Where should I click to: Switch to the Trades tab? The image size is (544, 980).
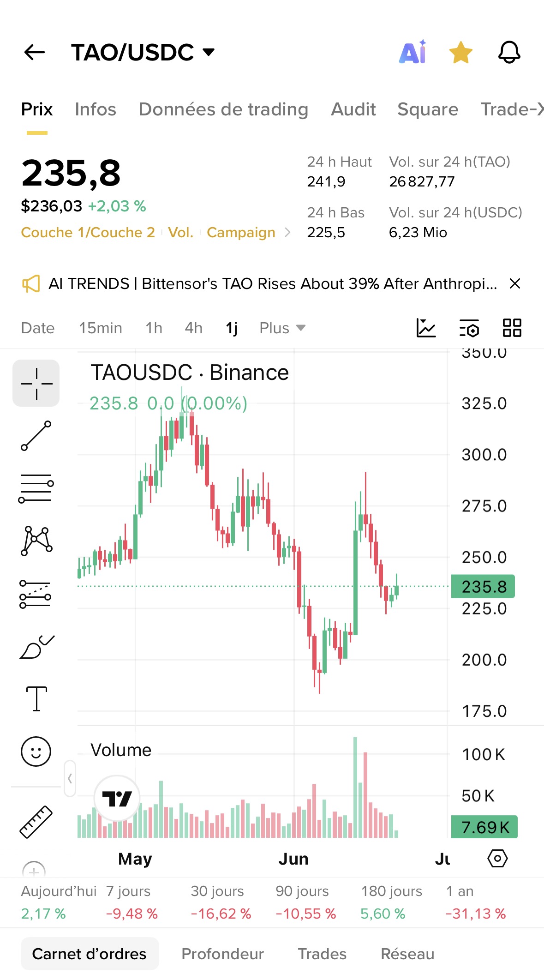(322, 954)
